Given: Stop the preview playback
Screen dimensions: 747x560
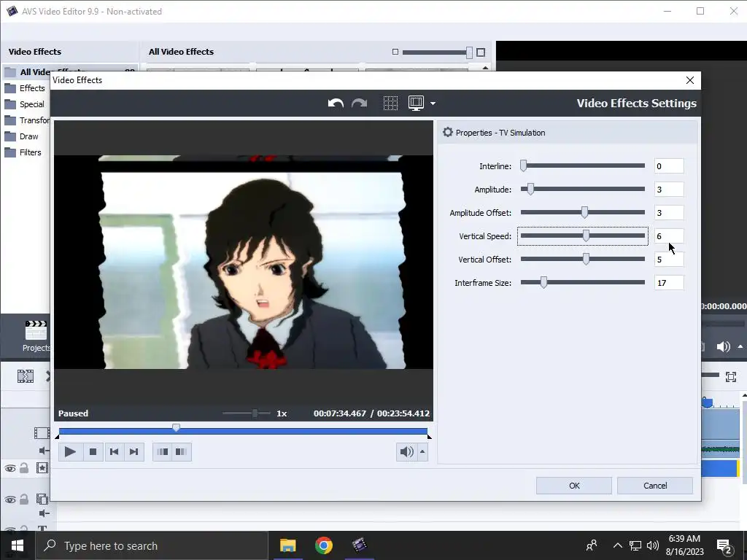Looking at the screenshot, I should (x=93, y=452).
